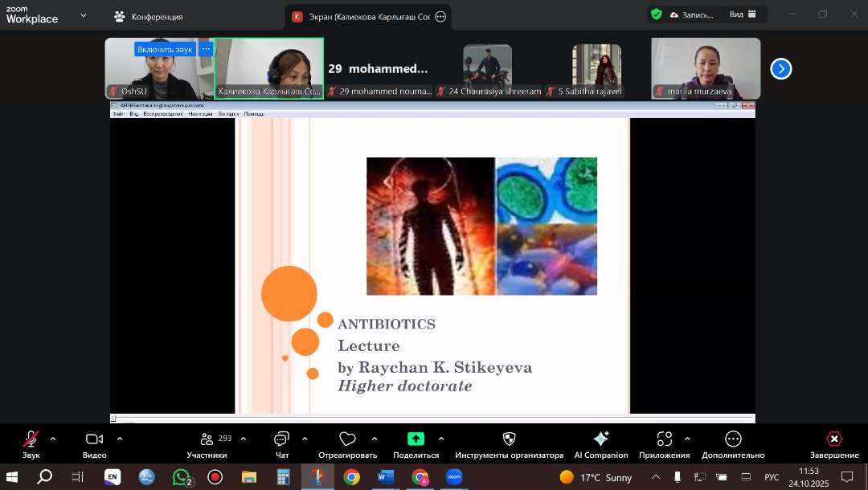Launch the AI Companion sparkle icon
The width and height of the screenshot is (868, 490).
(600, 439)
